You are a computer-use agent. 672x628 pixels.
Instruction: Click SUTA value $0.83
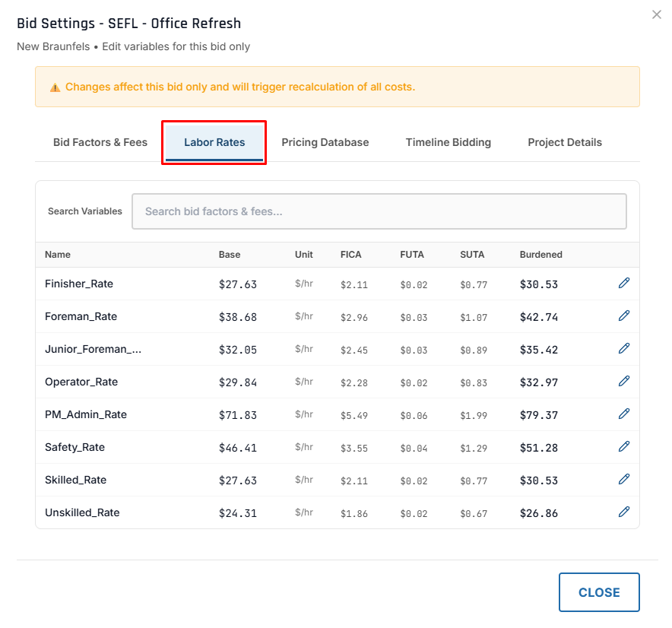(474, 382)
